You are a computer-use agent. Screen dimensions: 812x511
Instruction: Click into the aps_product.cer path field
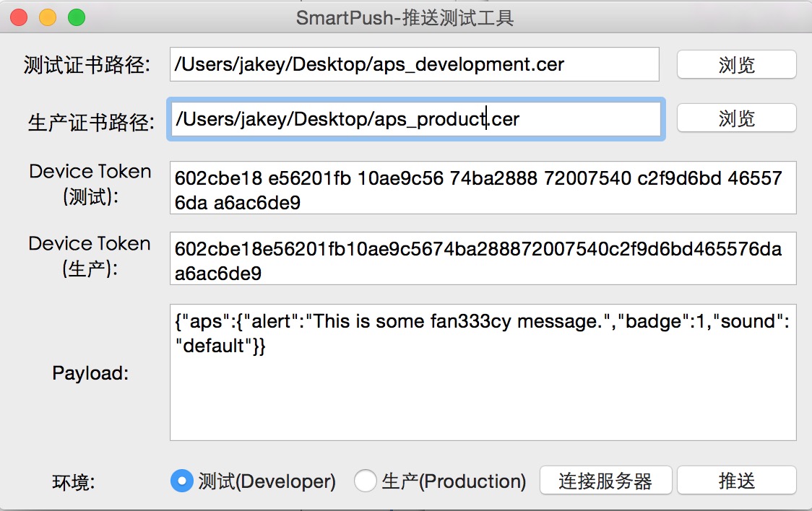pyautogui.click(x=415, y=119)
